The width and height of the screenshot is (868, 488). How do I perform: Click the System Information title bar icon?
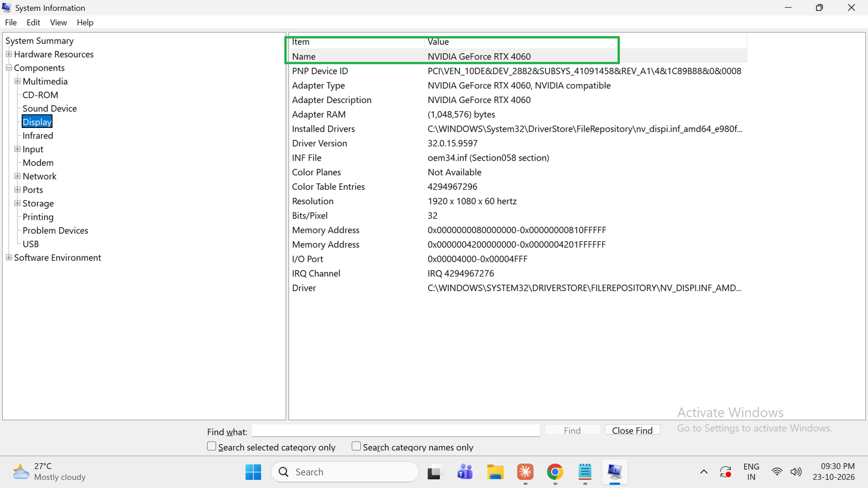(7, 8)
